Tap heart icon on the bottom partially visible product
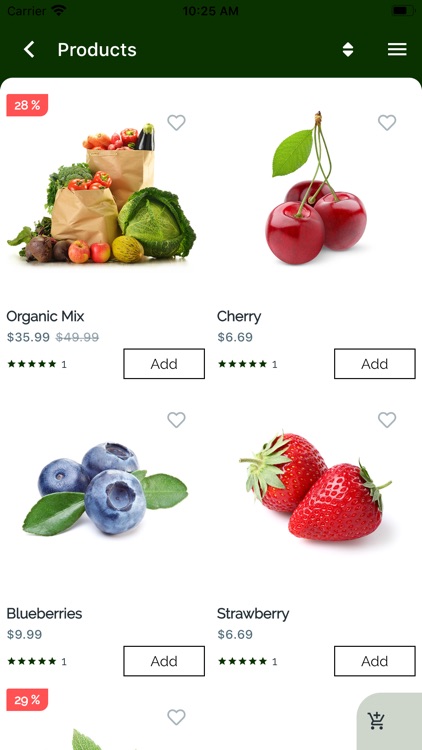The width and height of the screenshot is (422, 750). point(176,717)
